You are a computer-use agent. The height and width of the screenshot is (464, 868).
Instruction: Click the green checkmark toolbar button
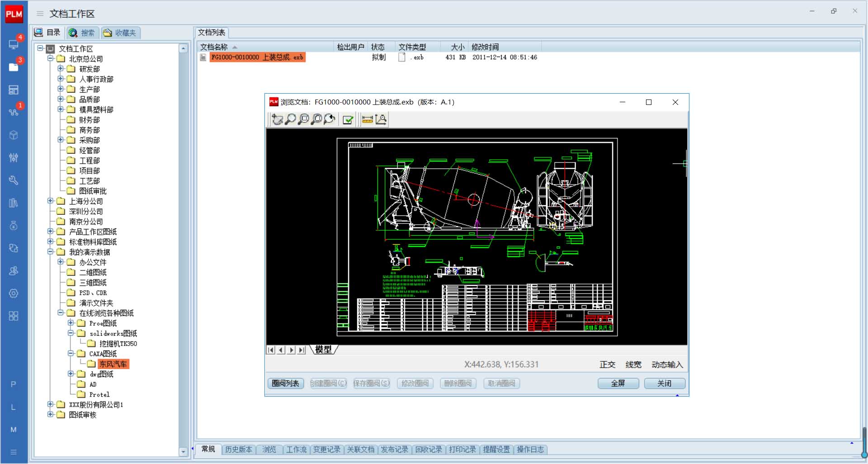point(348,119)
